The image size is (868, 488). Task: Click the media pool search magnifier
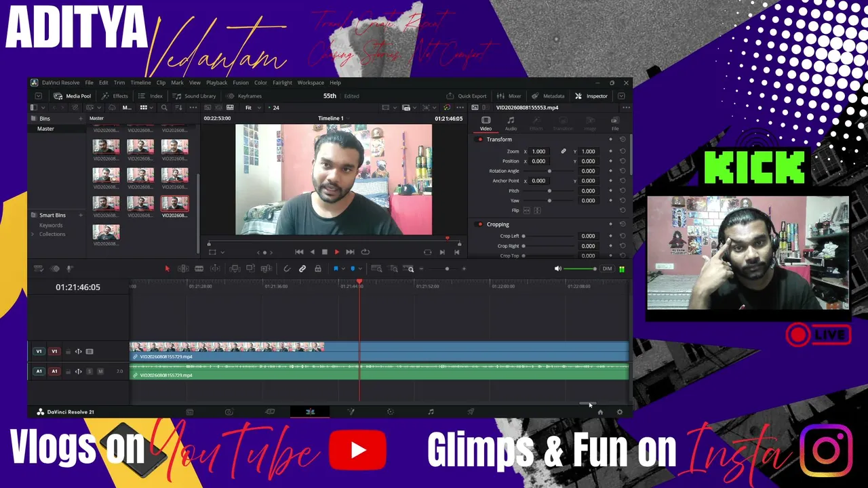164,108
